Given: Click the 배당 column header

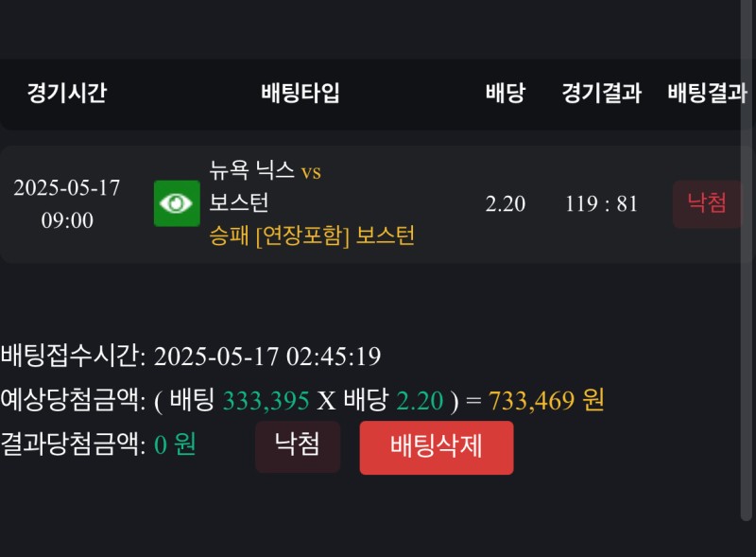Looking at the screenshot, I should tap(506, 93).
